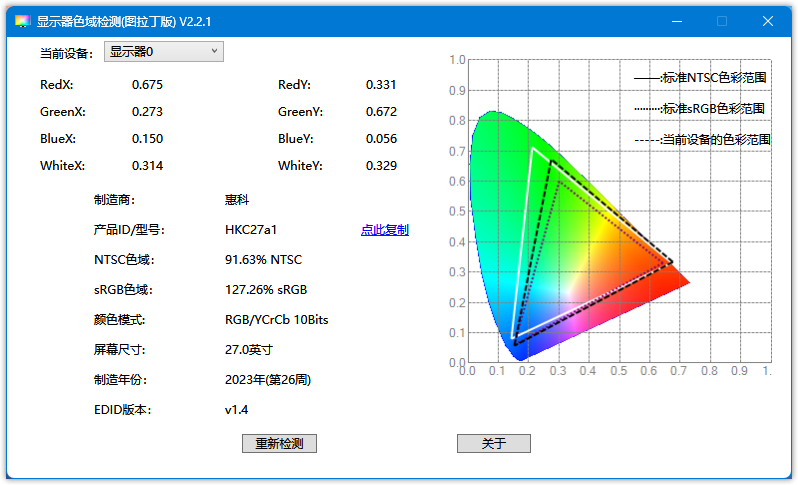The image size is (798, 485).
Task: Minimize the gamut detection window
Action: pyautogui.click(x=677, y=21)
